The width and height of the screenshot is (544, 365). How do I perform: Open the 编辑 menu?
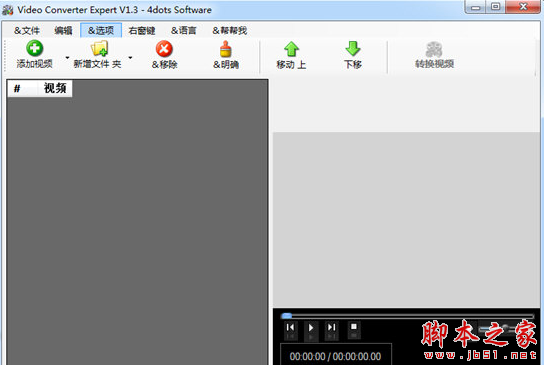(x=63, y=31)
